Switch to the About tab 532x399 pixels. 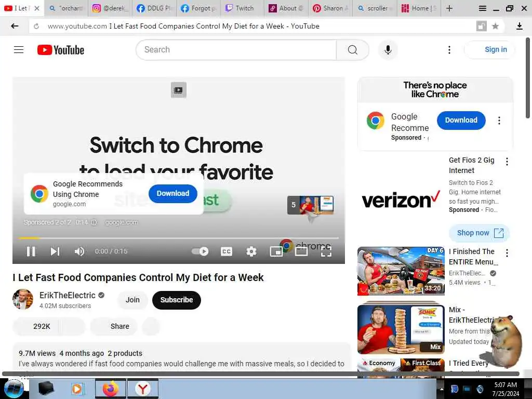coord(286,8)
